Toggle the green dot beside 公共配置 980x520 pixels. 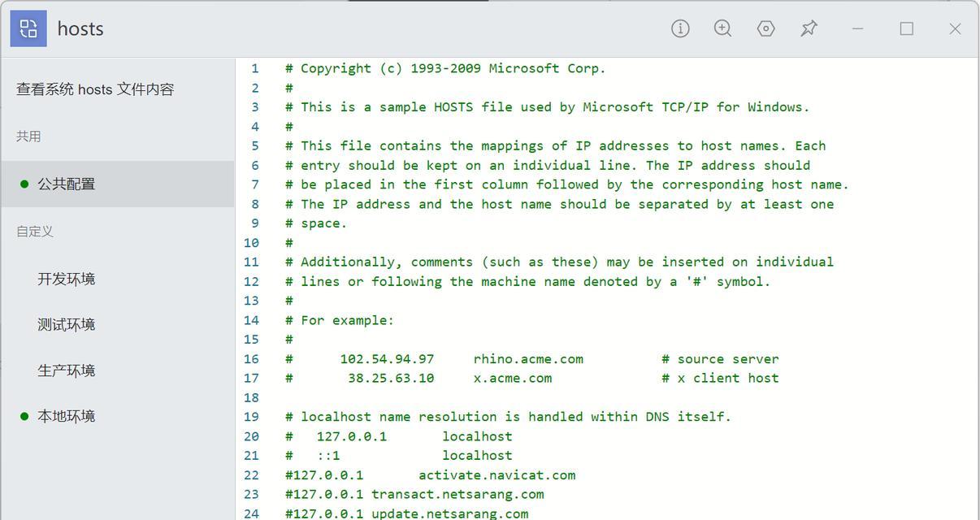pos(24,184)
